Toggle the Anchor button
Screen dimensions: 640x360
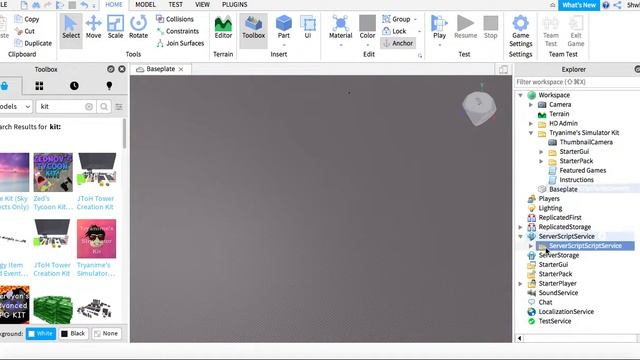coord(398,43)
